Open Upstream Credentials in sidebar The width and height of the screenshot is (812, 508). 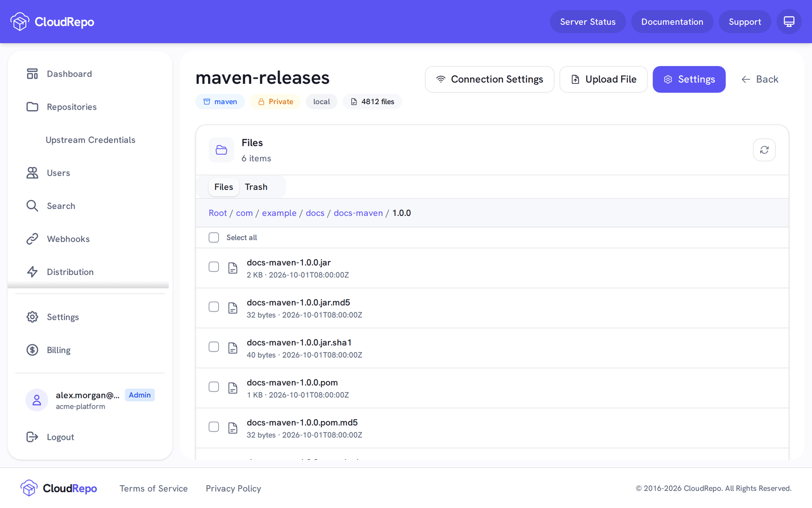pyautogui.click(x=90, y=140)
